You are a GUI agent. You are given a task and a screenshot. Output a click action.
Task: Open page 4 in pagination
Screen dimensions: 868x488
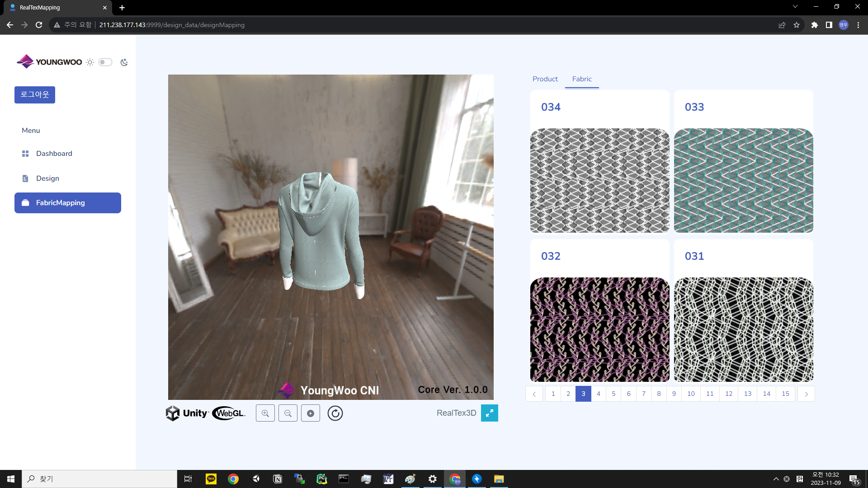point(598,394)
